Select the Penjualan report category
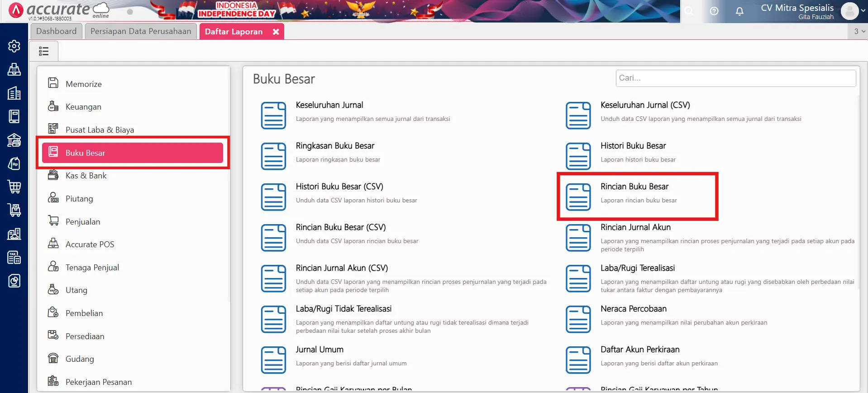Screen dimensions: 868x393 click(x=83, y=222)
